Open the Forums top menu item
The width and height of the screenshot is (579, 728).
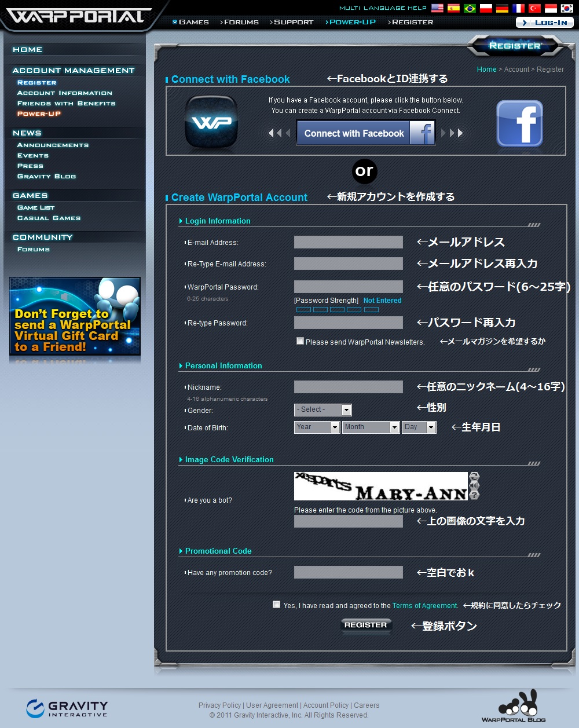click(240, 22)
